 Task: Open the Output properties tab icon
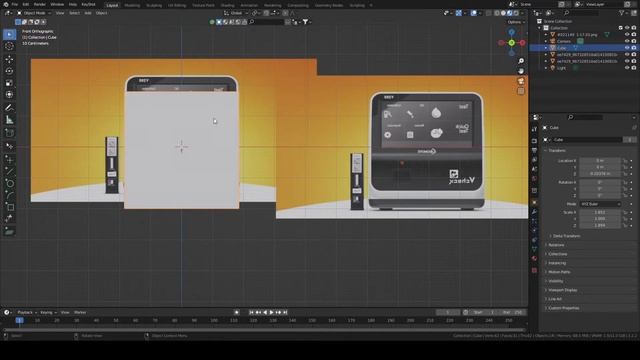[534, 151]
